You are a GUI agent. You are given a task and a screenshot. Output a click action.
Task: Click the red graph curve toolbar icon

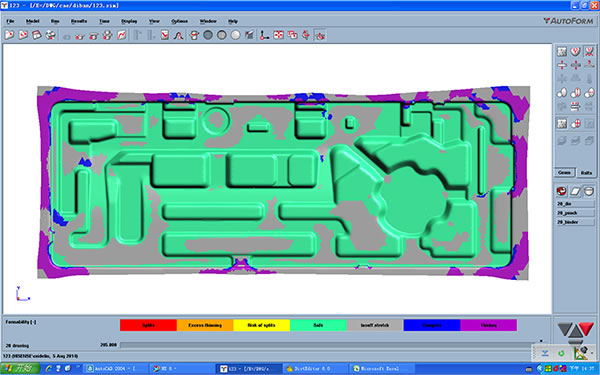pos(122,35)
